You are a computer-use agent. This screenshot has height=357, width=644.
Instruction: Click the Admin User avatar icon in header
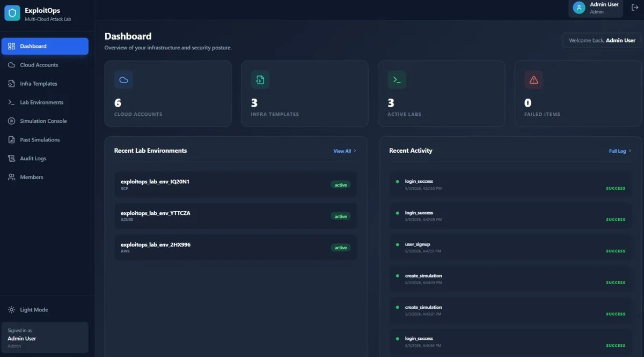[579, 8]
